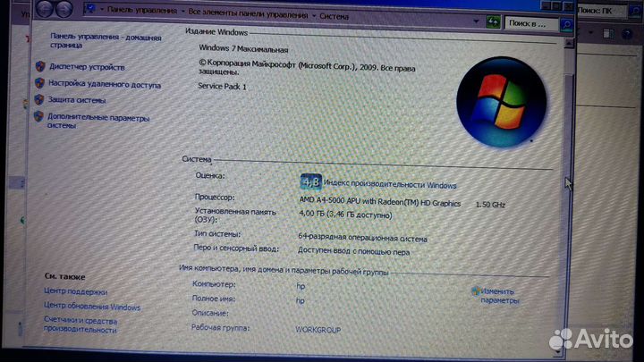Click the shield icon next to Дополнительные параметры системы
The height and width of the screenshot is (362, 644).
click(x=38, y=116)
